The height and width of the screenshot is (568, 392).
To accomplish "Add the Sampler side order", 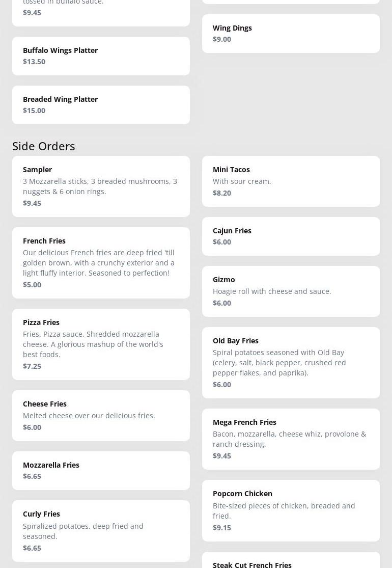I will pyautogui.click(x=101, y=186).
